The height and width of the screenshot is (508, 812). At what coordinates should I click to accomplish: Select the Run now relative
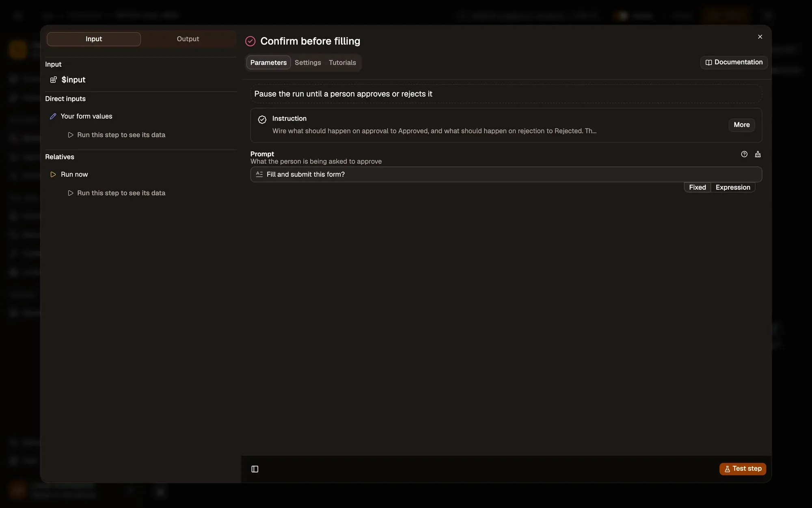(74, 174)
